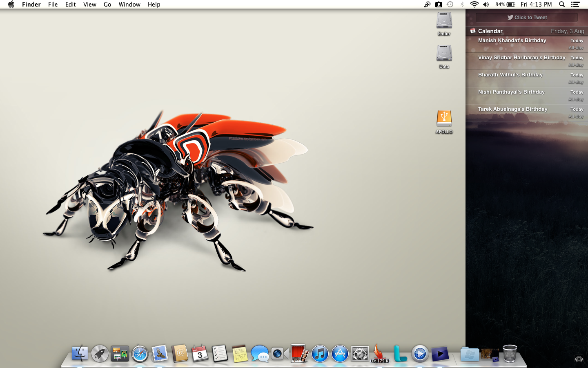Open round blue play-button app in Dock
Screen dimensions: 588x368
(420, 354)
